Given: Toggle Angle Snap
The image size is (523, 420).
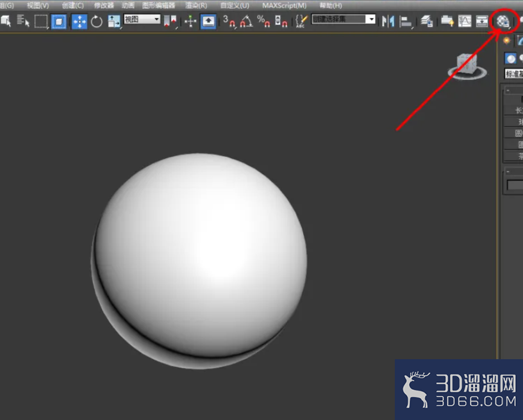Looking at the screenshot, I should tap(246, 21).
